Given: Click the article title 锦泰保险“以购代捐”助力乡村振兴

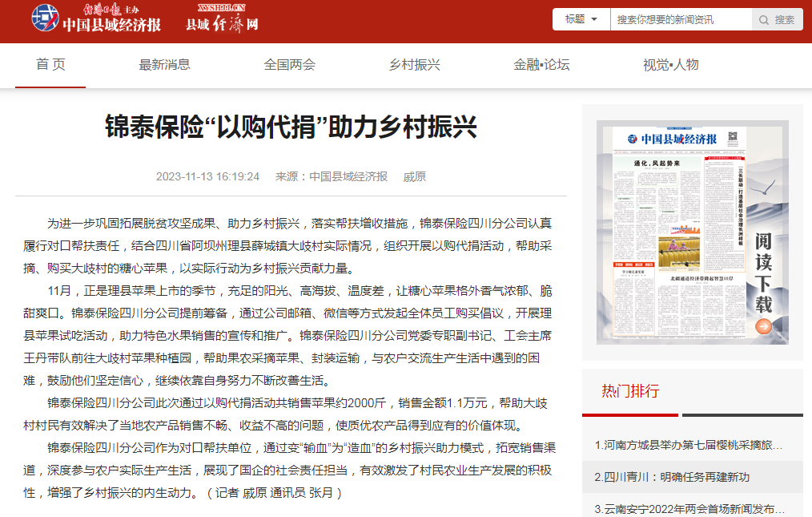Looking at the screenshot, I should tap(291, 127).
